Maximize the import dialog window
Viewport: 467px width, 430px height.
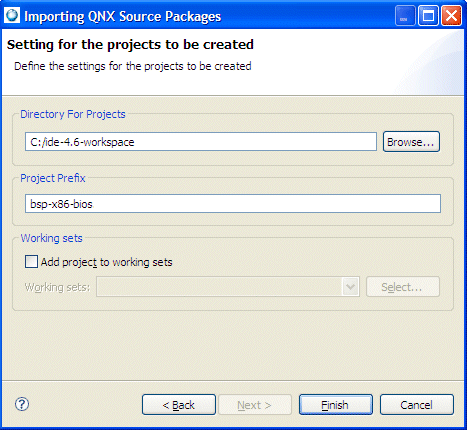coord(428,16)
